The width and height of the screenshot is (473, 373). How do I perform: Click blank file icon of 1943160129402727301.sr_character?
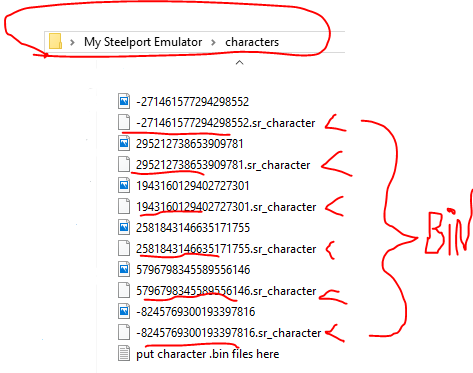coord(124,206)
